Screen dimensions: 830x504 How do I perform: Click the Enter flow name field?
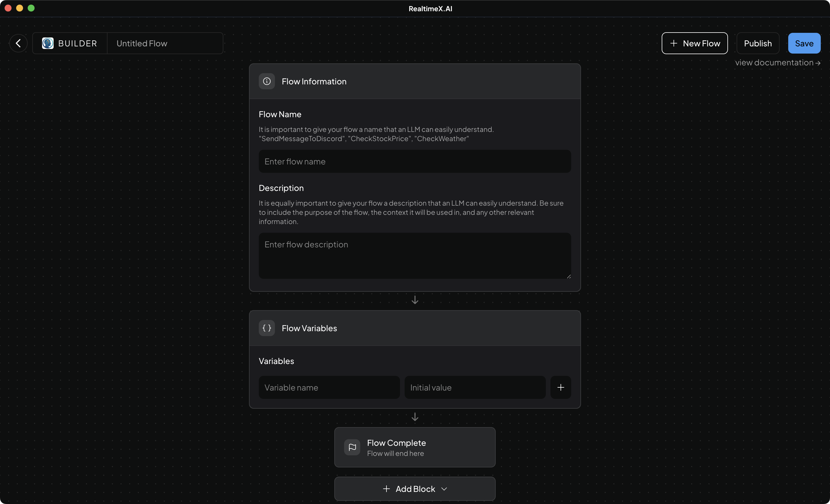pos(415,161)
